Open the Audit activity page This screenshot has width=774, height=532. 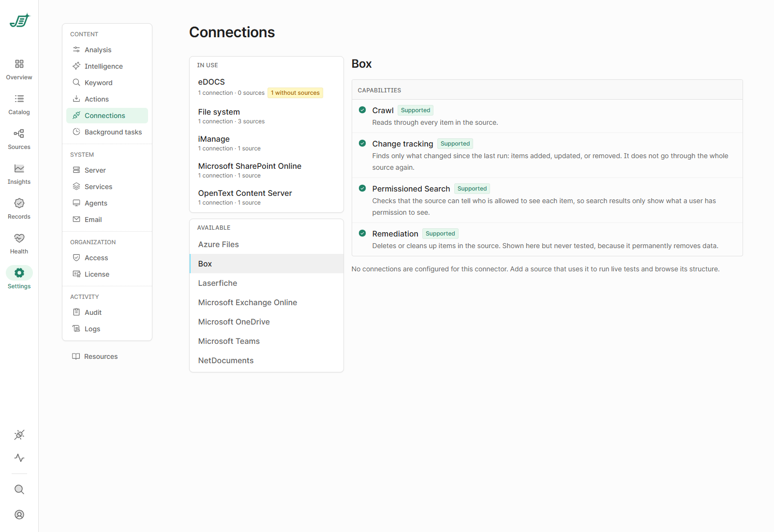click(x=107, y=312)
